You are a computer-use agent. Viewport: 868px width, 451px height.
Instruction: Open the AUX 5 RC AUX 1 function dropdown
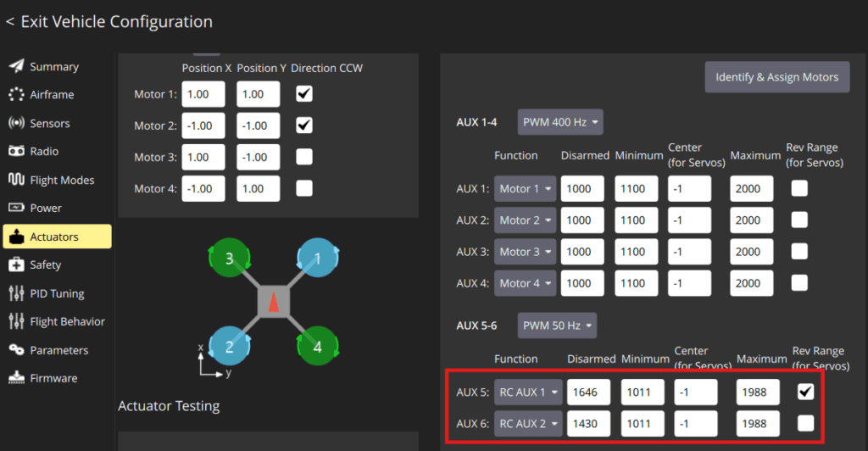click(528, 392)
